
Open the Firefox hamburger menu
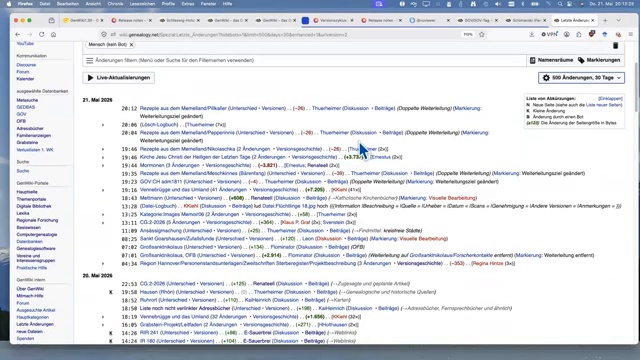tap(631, 35)
